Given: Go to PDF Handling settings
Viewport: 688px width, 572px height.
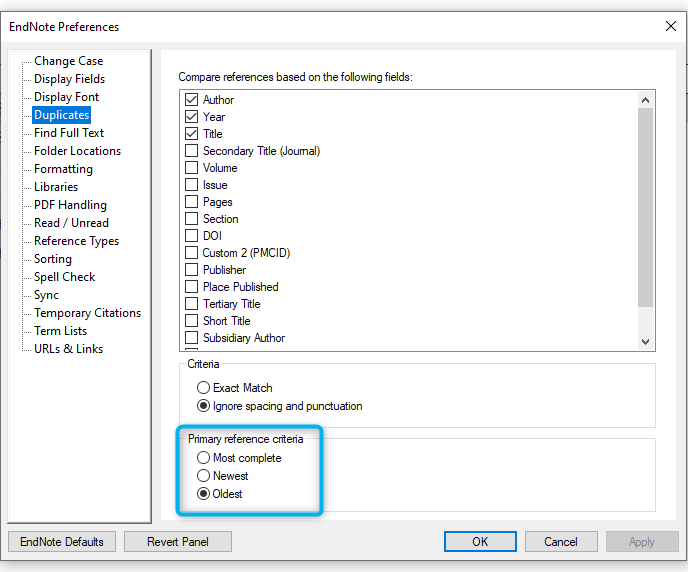Looking at the screenshot, I should (x=70, y=205).
